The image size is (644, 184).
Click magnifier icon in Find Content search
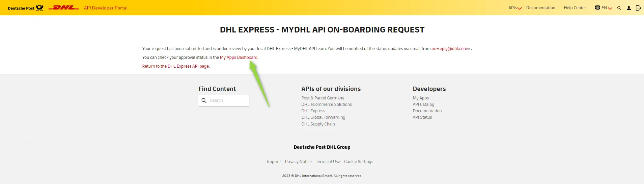[x=204, y=100]
